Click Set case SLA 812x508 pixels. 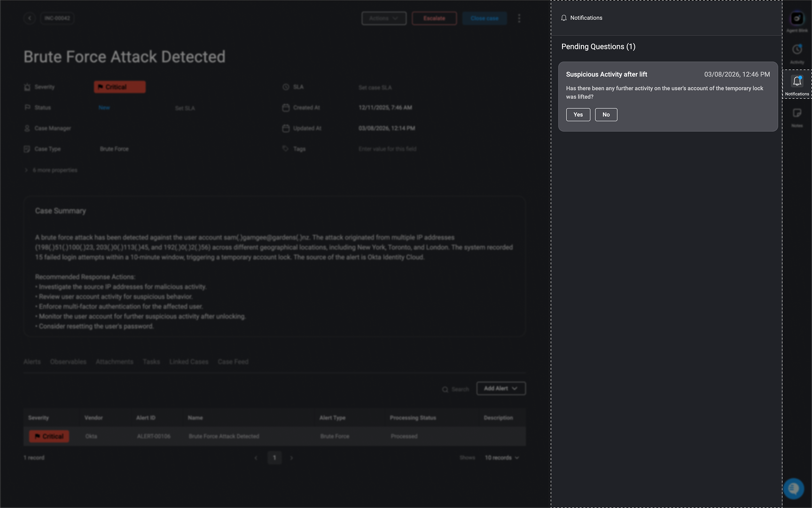pyautogui.click(x=375, y=87)
